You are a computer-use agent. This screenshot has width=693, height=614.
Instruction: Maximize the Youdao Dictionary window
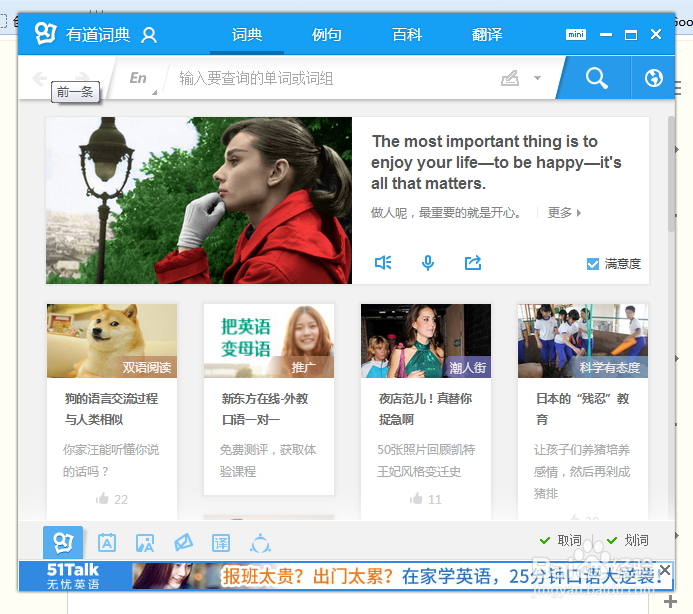(x=631, y=35)
